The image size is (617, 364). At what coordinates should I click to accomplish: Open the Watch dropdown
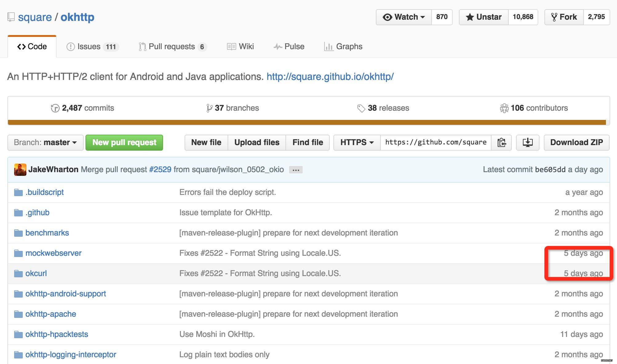[x=404, y=17]
